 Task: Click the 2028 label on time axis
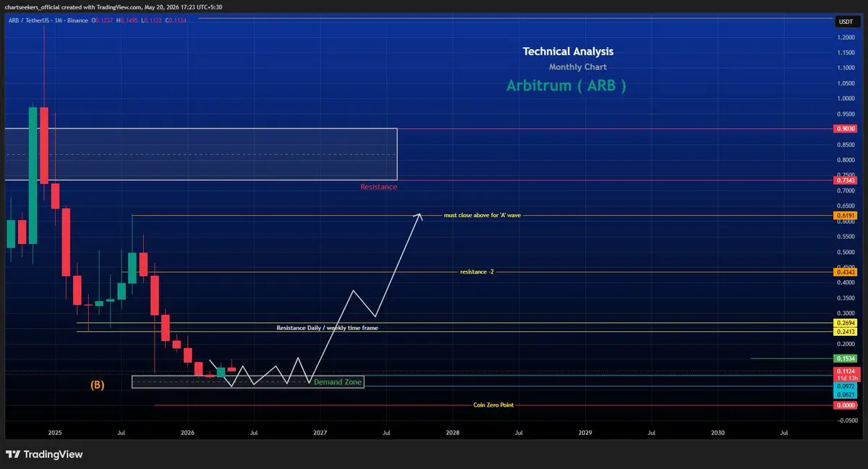[x=453, y=433]
